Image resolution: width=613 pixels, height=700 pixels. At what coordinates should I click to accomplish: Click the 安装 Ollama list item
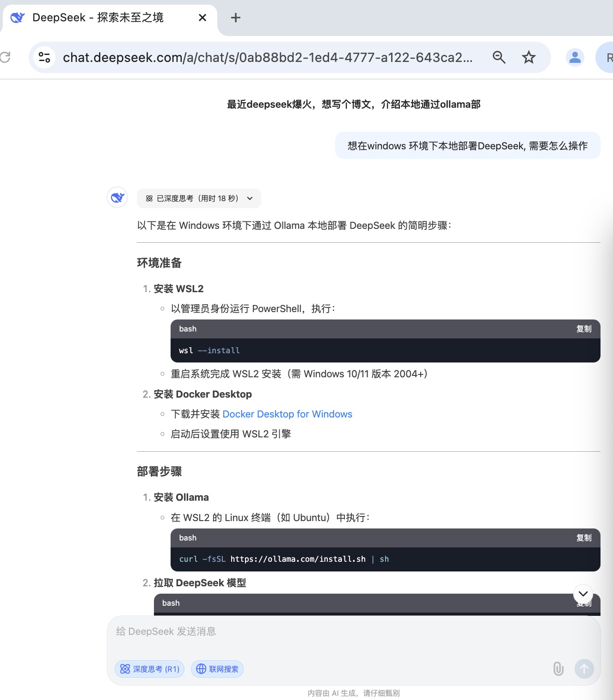click(181, 497)
